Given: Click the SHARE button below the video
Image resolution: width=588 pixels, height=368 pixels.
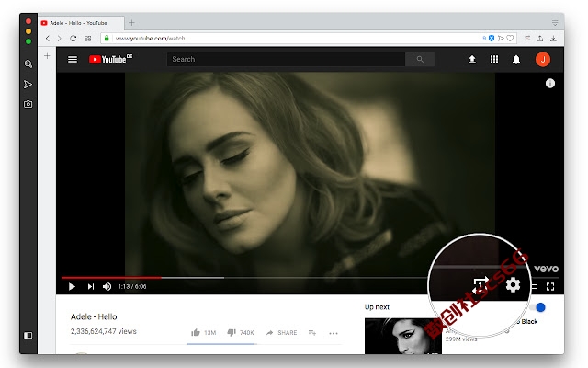Looking at the screenshot, I should (x=282, y=333).
